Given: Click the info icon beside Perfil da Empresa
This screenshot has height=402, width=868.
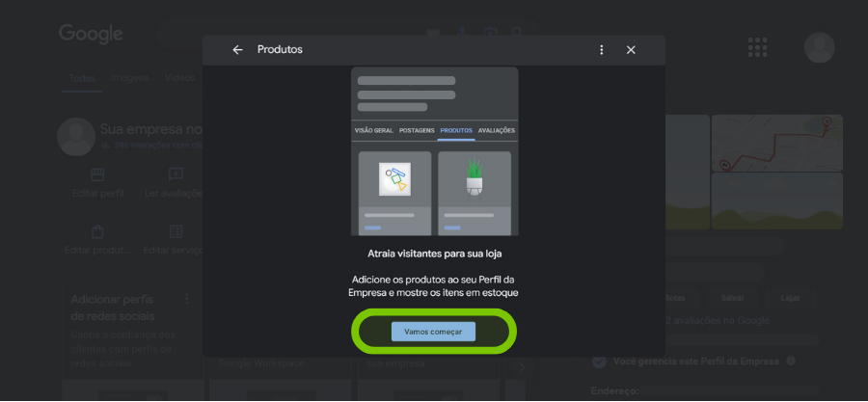Looking at the screenshot, I should click(791, 362).
